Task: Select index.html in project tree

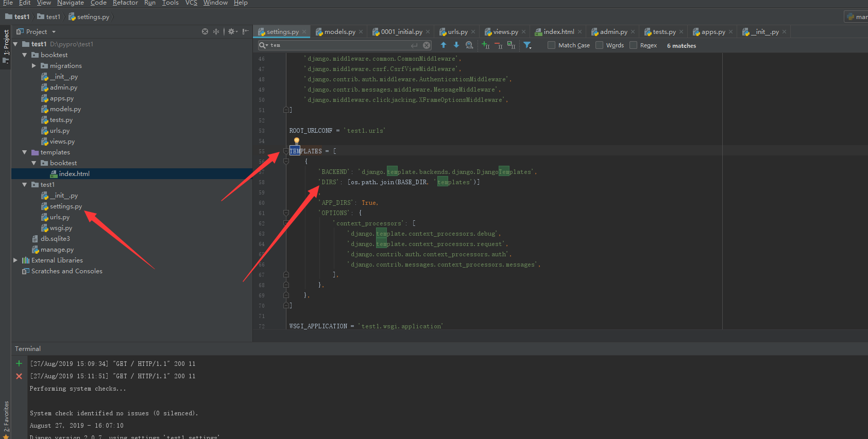Action: (74, 174)
